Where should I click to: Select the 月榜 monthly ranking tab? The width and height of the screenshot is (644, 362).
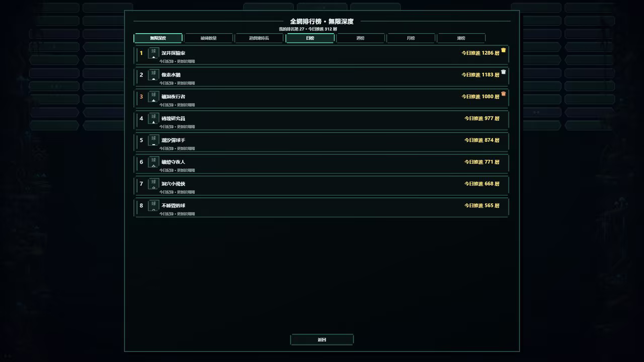[x=411, y=38]
